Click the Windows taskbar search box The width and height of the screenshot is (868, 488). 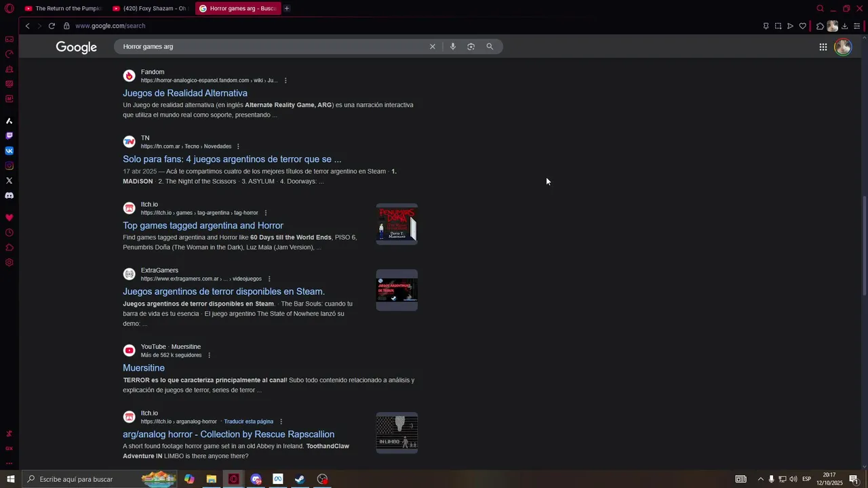[98, 479]
